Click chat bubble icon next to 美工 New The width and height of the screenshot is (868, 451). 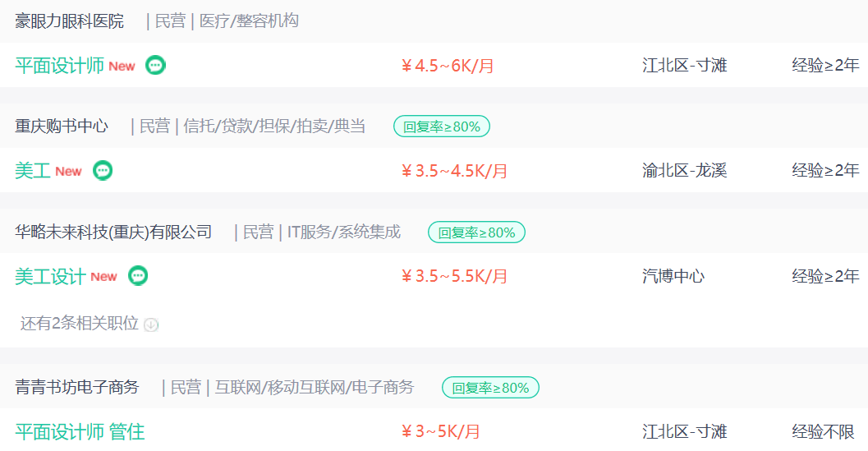[x=103, y=171]
